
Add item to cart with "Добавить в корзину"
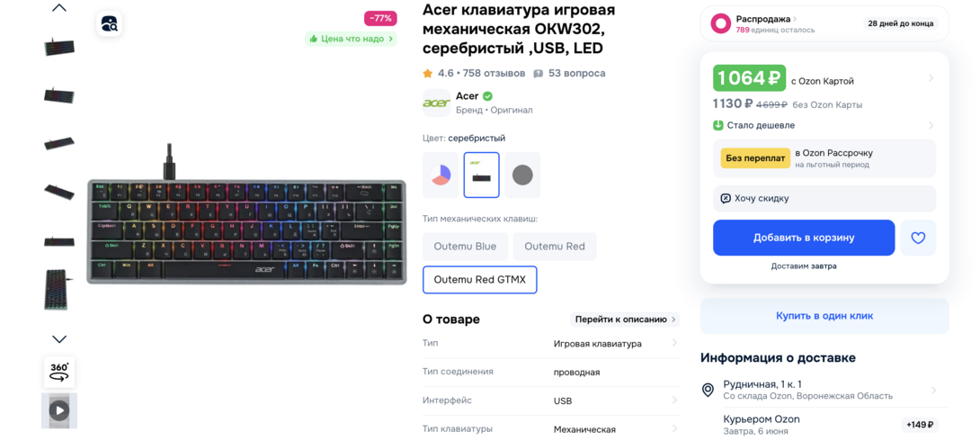point(804,238)
